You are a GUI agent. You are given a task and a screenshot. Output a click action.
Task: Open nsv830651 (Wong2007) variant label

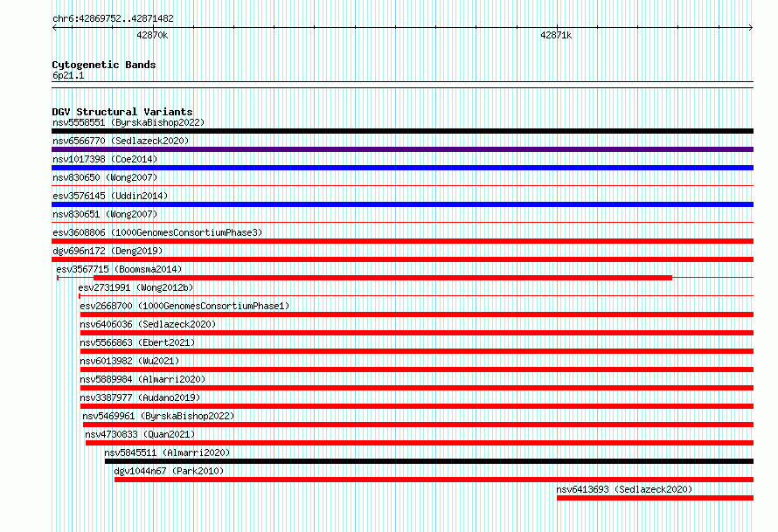(x=105, y=214)
